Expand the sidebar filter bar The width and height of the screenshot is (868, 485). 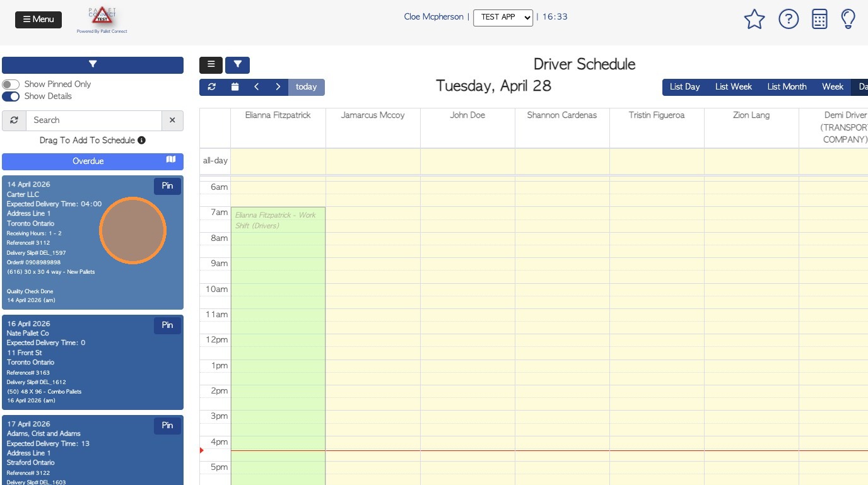[93, 65]
